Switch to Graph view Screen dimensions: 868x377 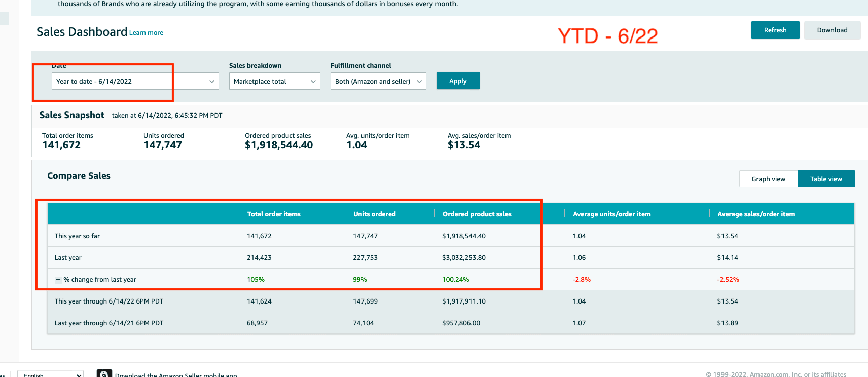point(768,179)
